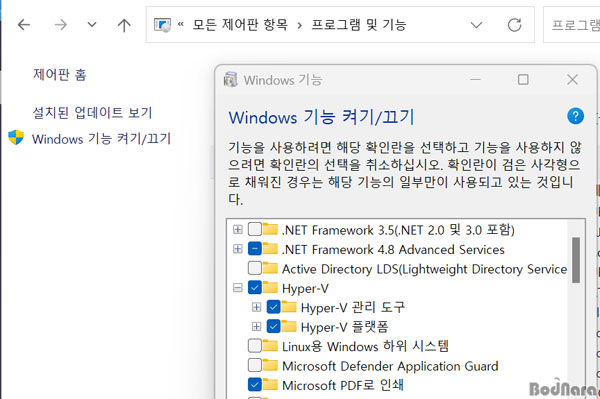
Task: Open 제어판 홈 link
Action: tap(60, 74)
